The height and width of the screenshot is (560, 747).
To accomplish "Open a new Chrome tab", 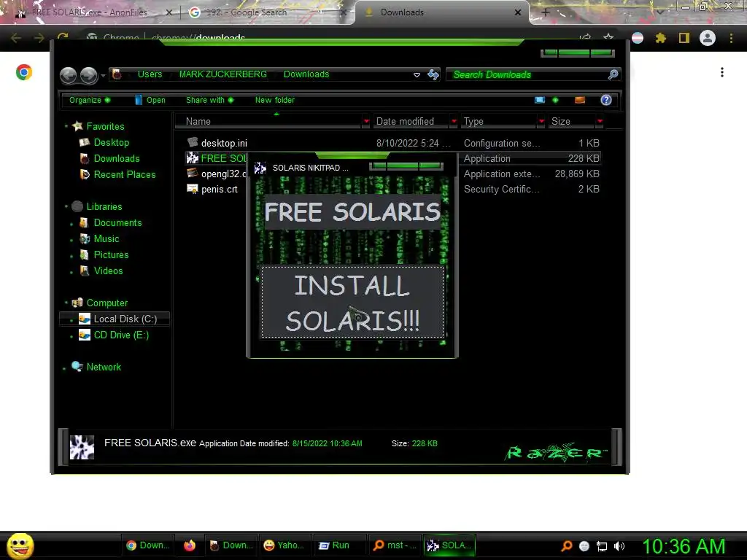I will [x=546, y=12].
